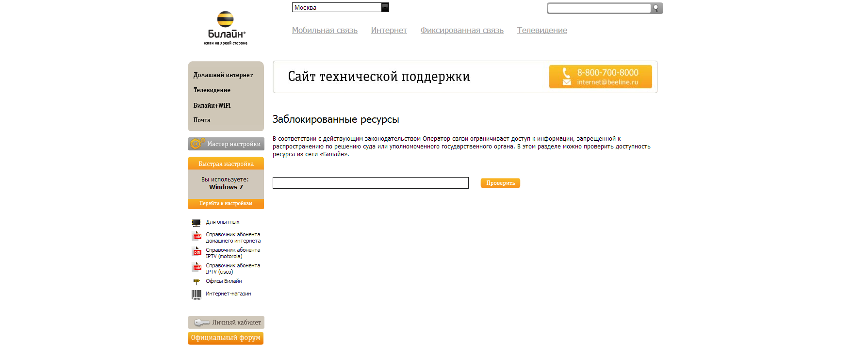868x360 pixels.
Task: Click the barcode icon beside Интернет-магазин
Action: pyautogui.click(x=197, y=295)
